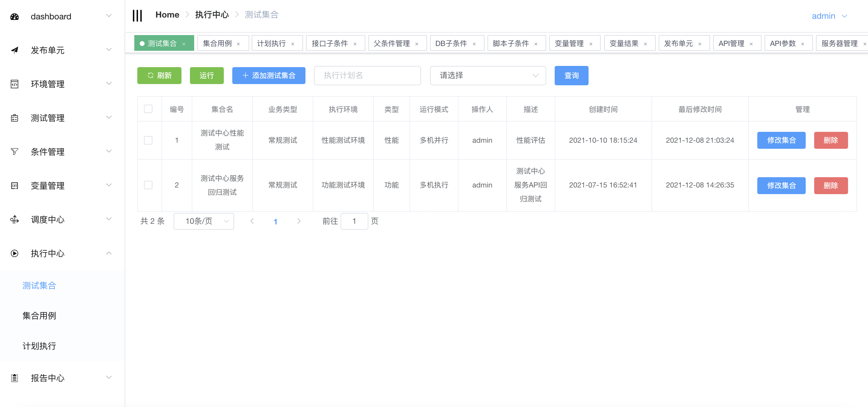Check the row for 测试中心性能测试

pyautogui.click(x=148, y=140)
